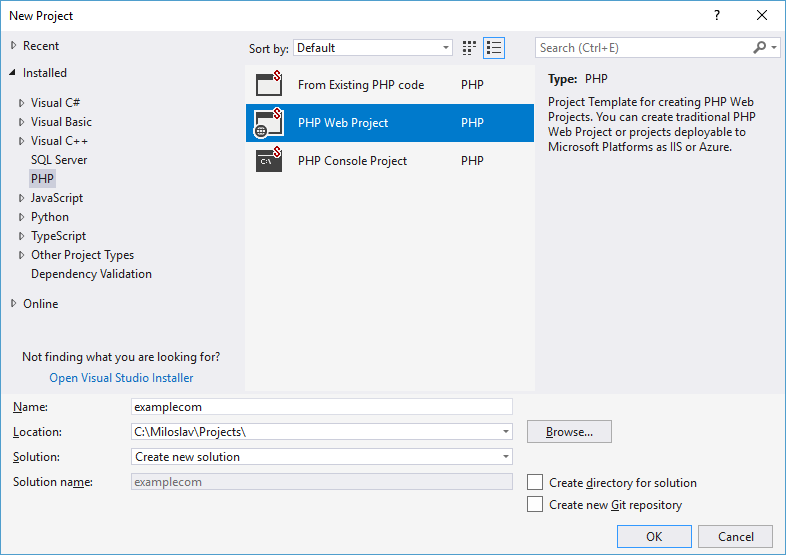This screenshot has height=555, width=786.
Task: Open the search options dropdown arrow
Action: (774, 48)
